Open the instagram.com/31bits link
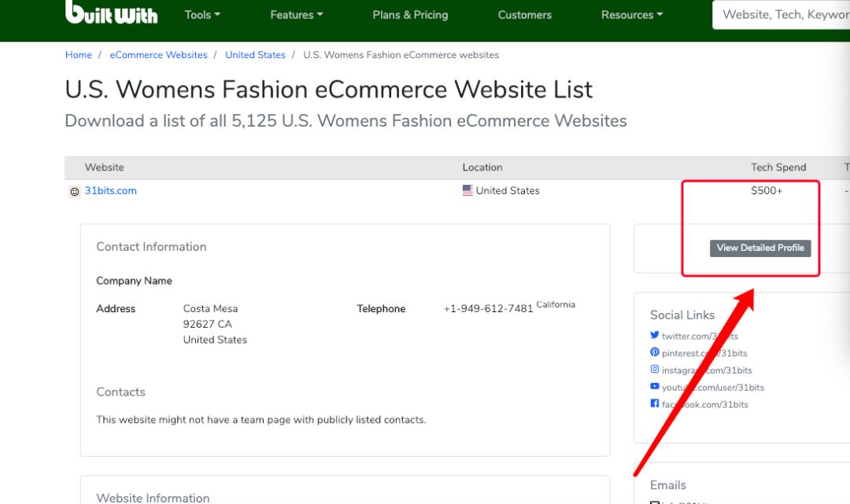Viewport: 850px width, 504px height. tap(707, 370)
